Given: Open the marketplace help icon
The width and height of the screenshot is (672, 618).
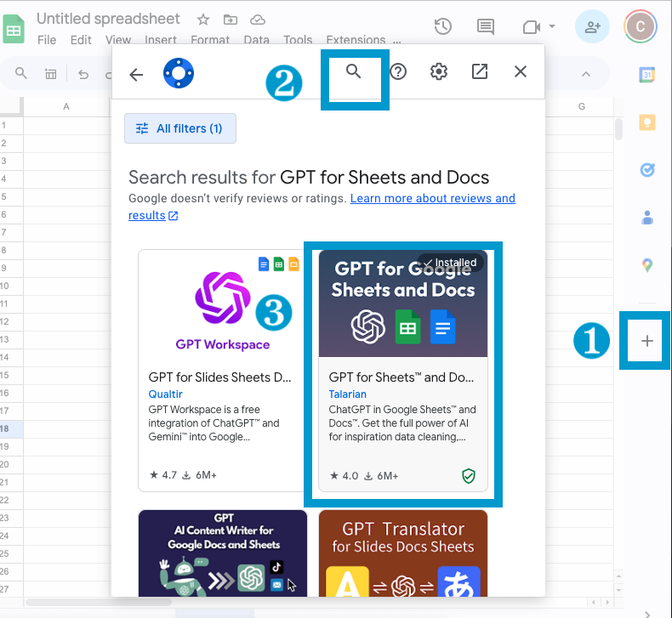Looking at the screenshot, I should 398,72.
